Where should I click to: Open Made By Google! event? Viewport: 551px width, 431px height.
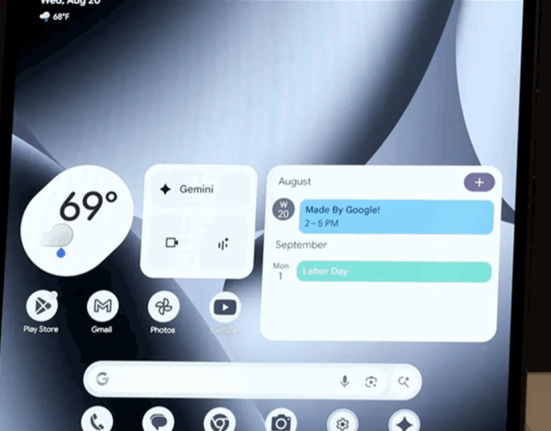[x=396, y=217]
